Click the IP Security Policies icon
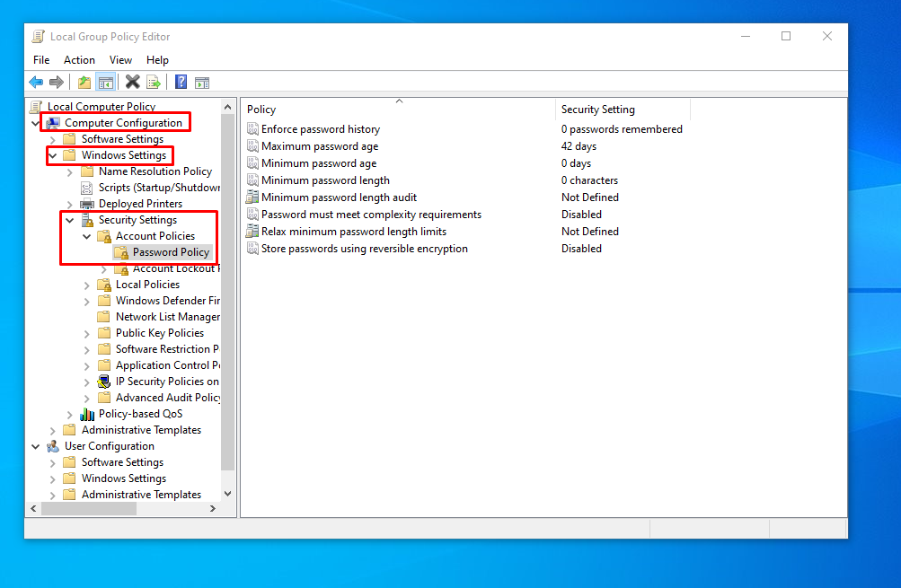The width and height of the screenshot is (901, 588). [104, 382]
